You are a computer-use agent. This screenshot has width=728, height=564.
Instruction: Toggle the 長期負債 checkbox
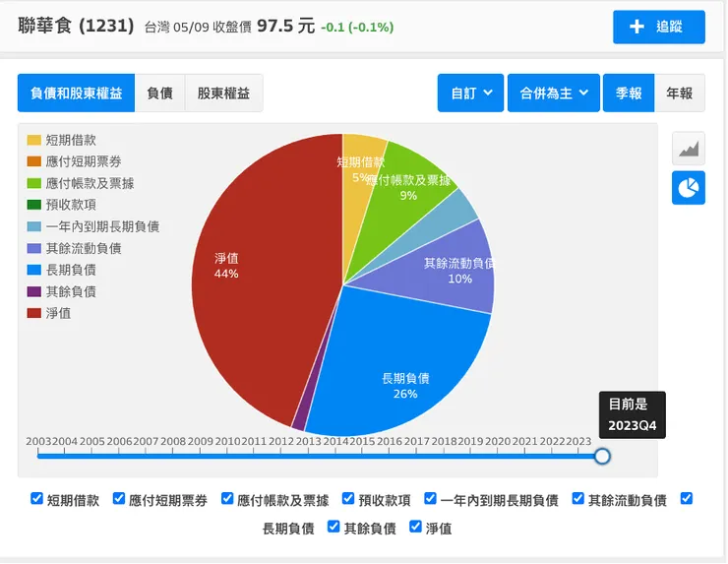click(x=687, y=498)
